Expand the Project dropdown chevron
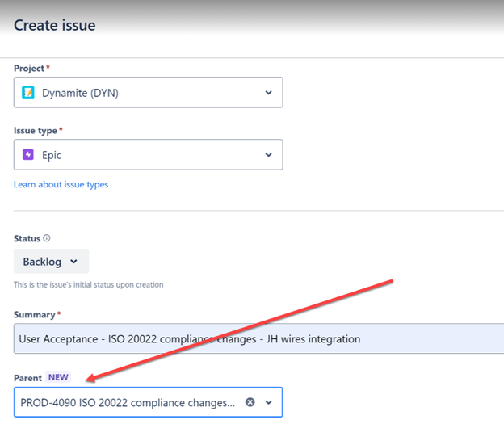This screenshot has width=504, height=424. point(269,93)
